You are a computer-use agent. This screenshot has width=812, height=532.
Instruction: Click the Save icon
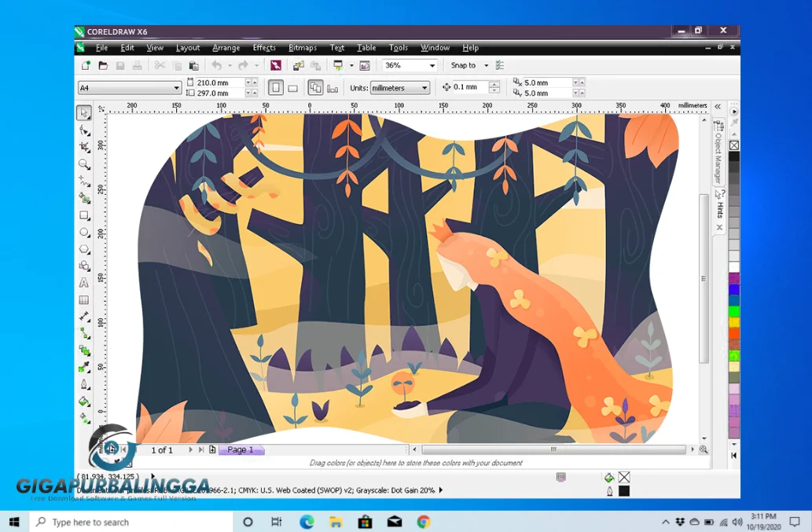120,65
